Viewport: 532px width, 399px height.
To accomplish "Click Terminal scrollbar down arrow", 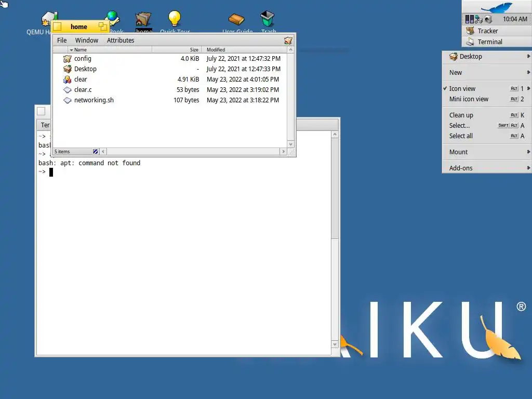I will 335,344.
